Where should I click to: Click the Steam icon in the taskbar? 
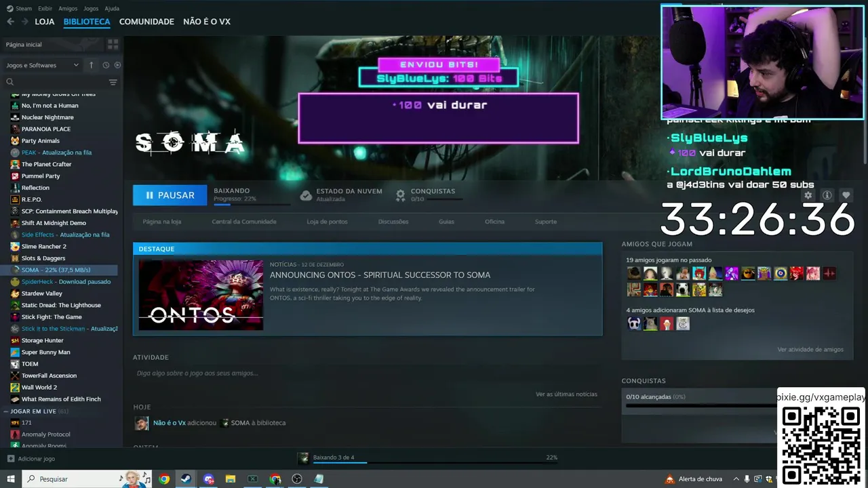[x=184, y=479]
